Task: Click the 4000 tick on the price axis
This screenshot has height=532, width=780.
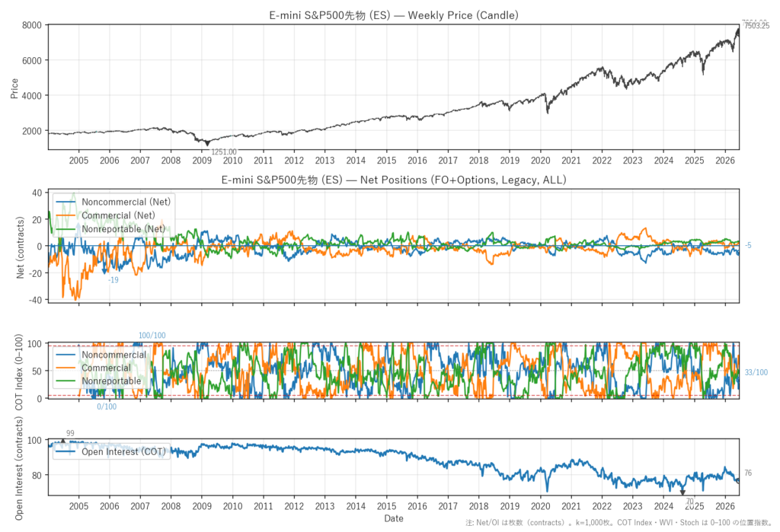Action: pos(32,95)
